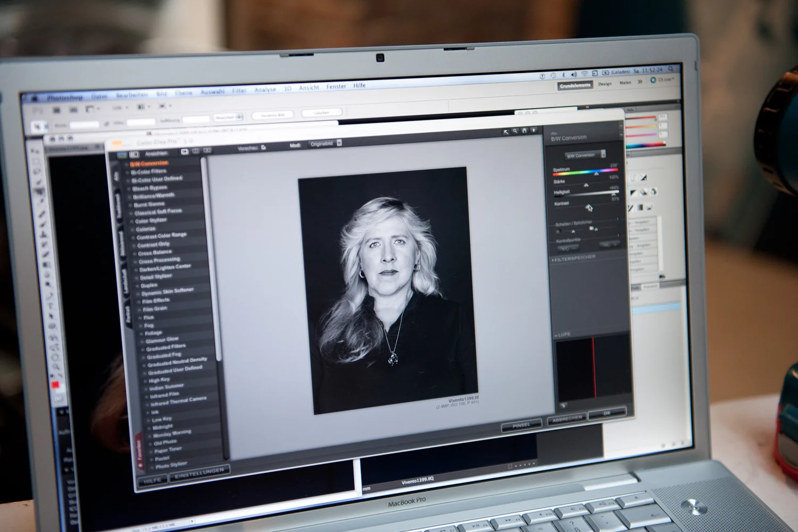Toggle favorite star for Old Photo

149,444
